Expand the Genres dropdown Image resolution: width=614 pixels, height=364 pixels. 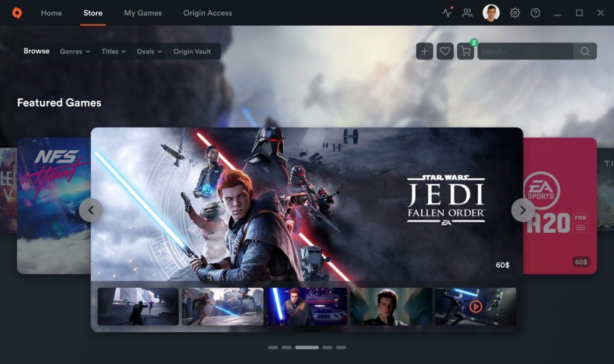(75, 52)
